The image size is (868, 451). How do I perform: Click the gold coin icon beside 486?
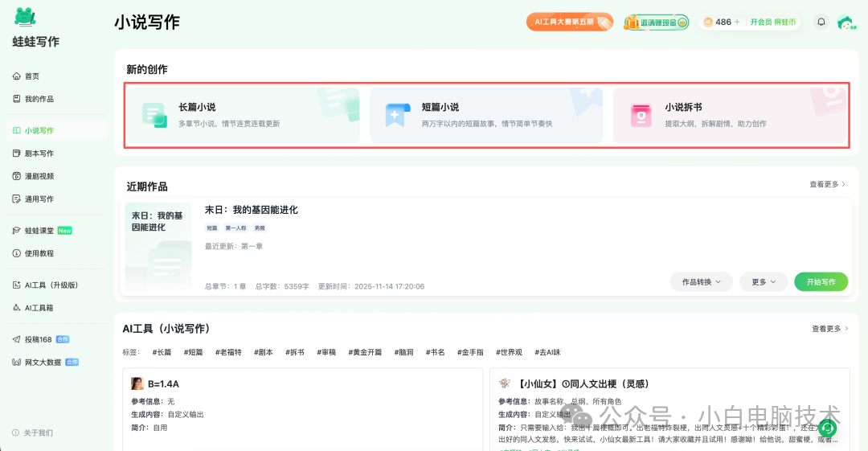click(707, 23)
